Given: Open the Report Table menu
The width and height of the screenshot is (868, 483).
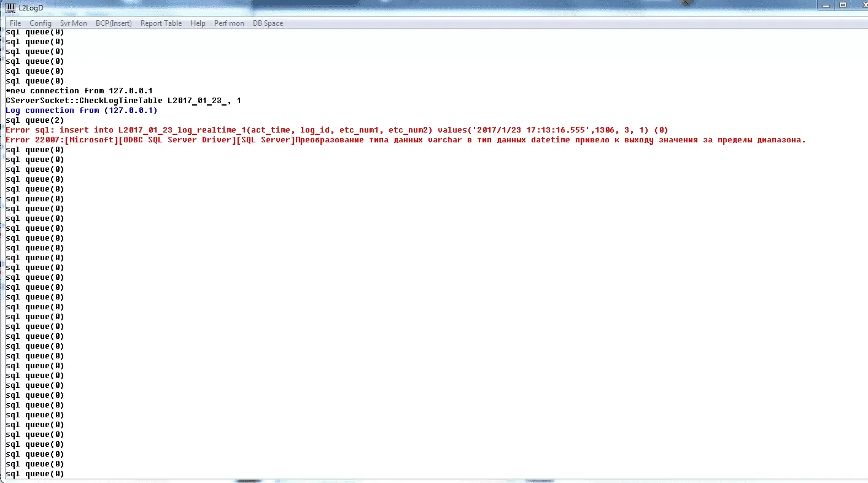Looking at the screenshot, I should [161, 23].
